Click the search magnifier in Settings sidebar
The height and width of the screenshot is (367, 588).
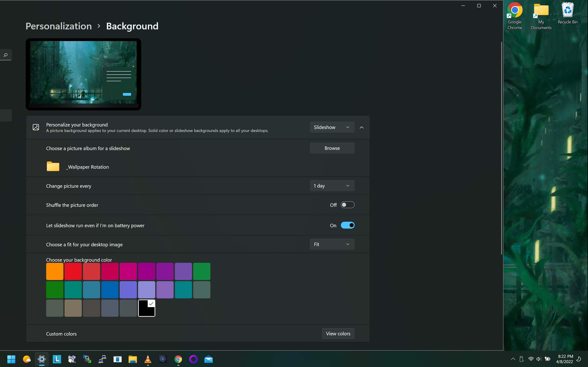[5, 55]
